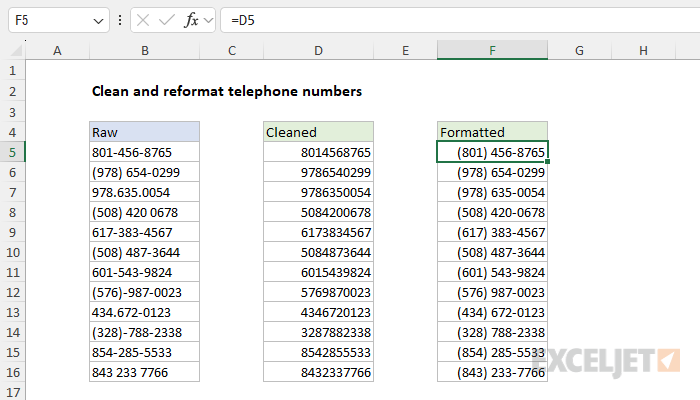This screenshot has width=700, height=400.
Task: Select cell with 434.672-0123
Action: 145,312
